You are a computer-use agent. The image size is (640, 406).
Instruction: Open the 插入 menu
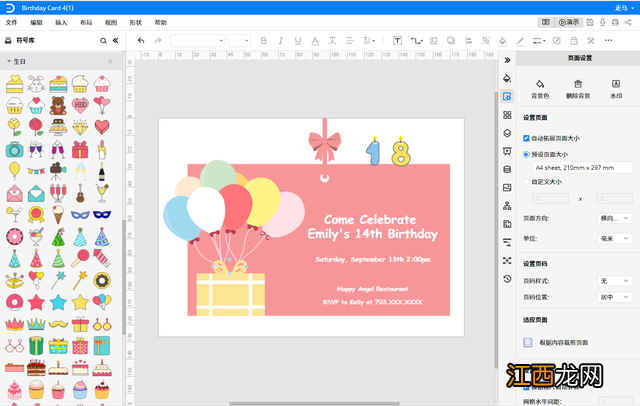[62, 21]
